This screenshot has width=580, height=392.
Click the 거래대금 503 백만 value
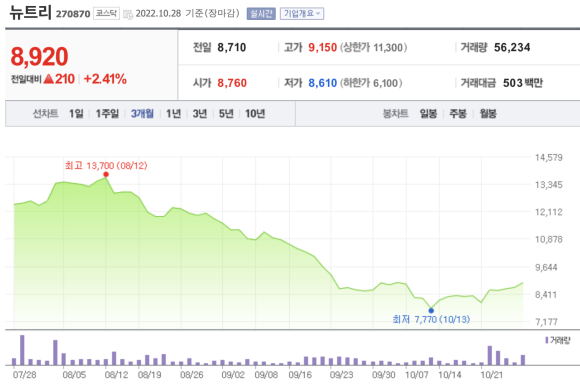[523, 83]
